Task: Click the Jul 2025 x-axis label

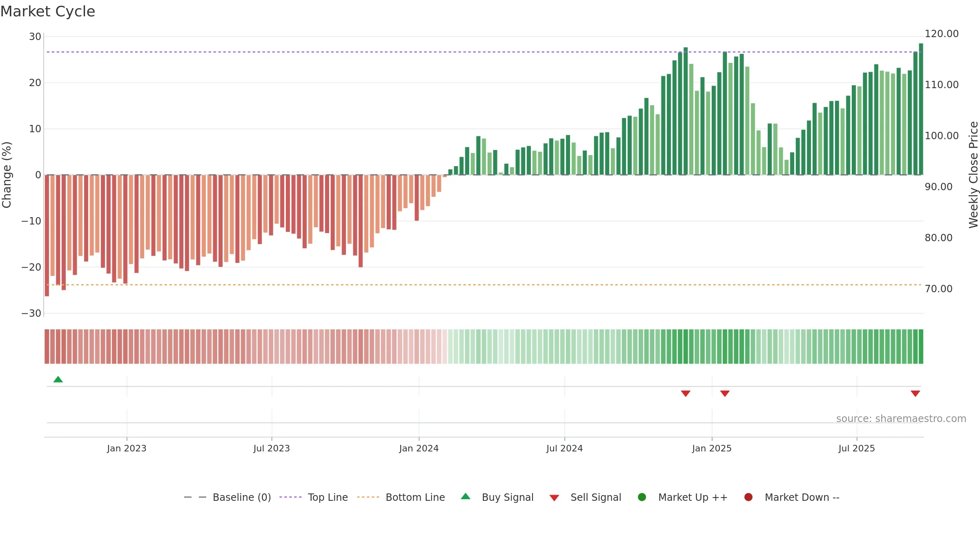Action: 857,449
